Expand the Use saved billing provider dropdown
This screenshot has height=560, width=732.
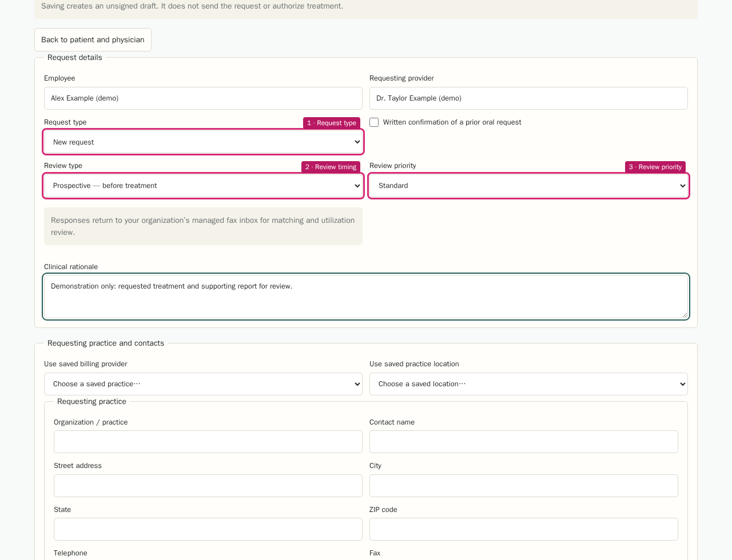click(203, 384)
